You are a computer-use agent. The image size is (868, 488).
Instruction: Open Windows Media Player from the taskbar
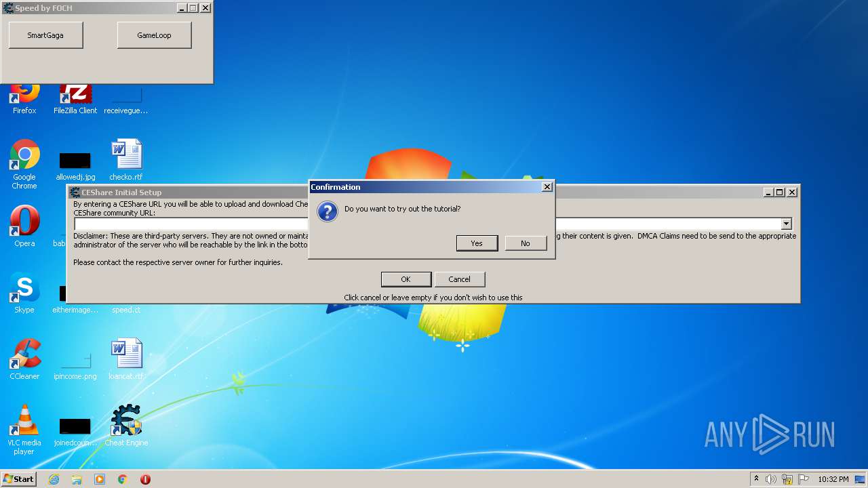coord(100,479)
